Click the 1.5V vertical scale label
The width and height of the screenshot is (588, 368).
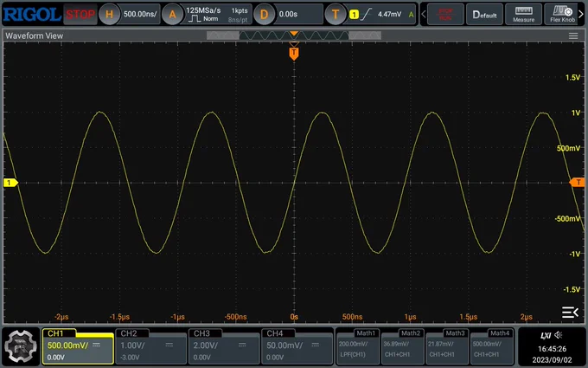coord(572,77)
